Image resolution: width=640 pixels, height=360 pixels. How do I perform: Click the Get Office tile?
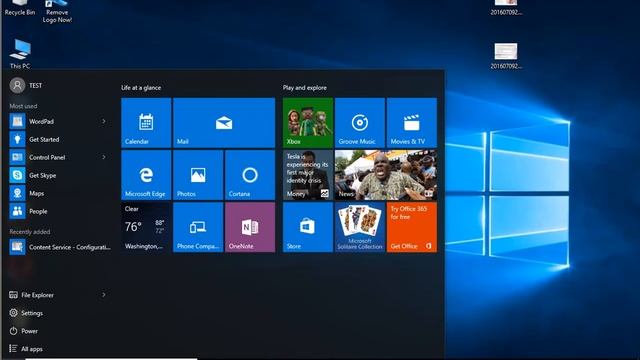pos(412,227)
